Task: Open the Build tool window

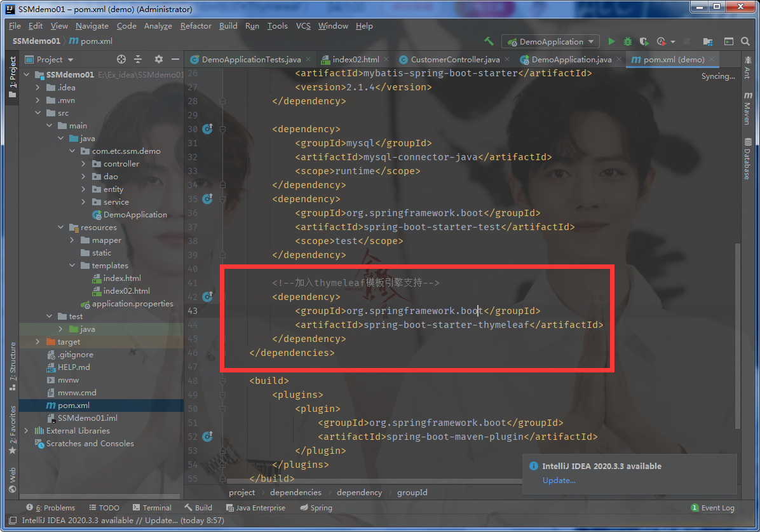Action: pos(198,508)
